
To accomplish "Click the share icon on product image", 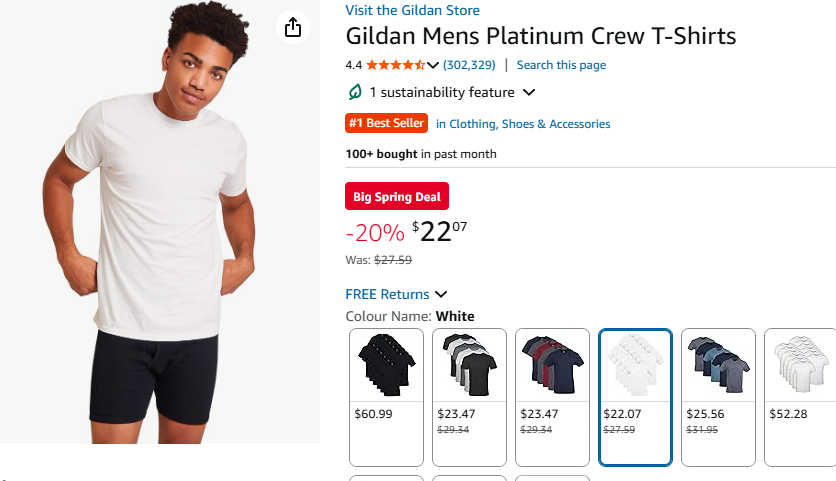I will pyautogui.click(x=293, y=27).
